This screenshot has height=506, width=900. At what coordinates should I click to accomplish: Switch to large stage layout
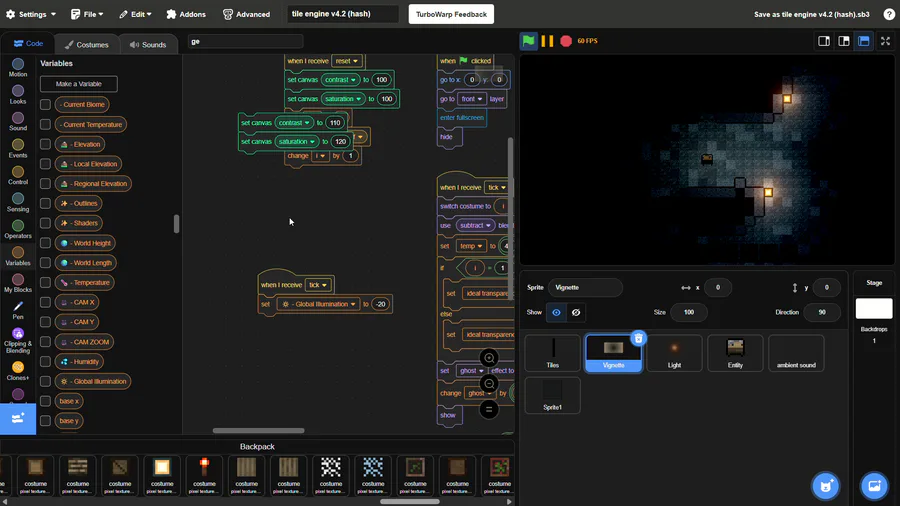[x=844, y=41]
